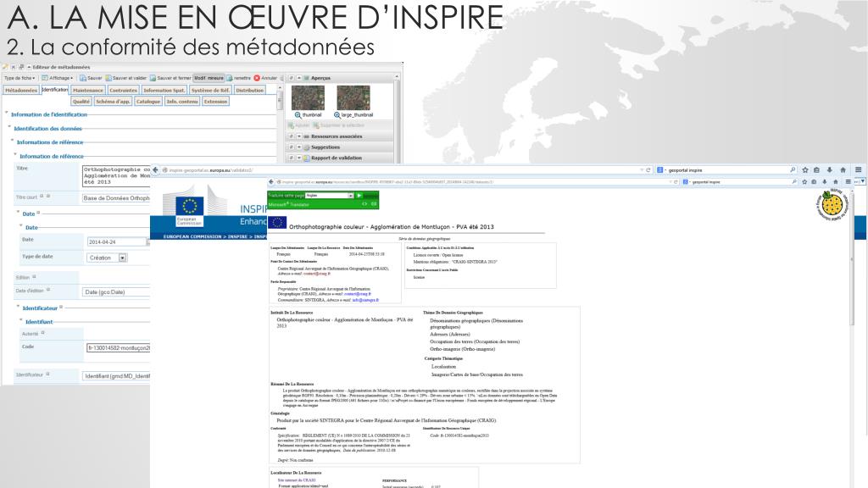Click the Sauver save icon in metadata editor
Viewport: 868px width, 488px height.
[x=82, y=78]
